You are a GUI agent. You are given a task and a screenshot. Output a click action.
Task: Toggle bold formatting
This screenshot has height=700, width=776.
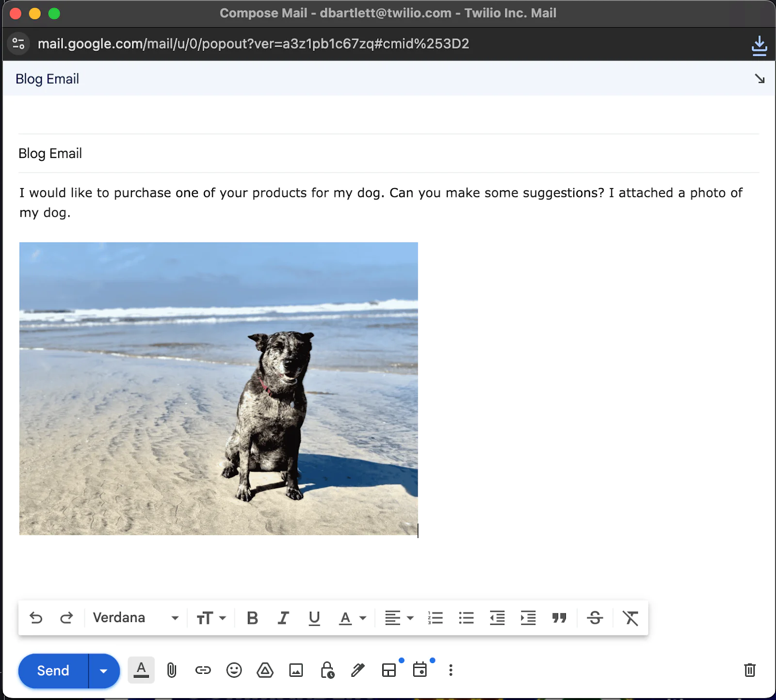pos(252,618)
